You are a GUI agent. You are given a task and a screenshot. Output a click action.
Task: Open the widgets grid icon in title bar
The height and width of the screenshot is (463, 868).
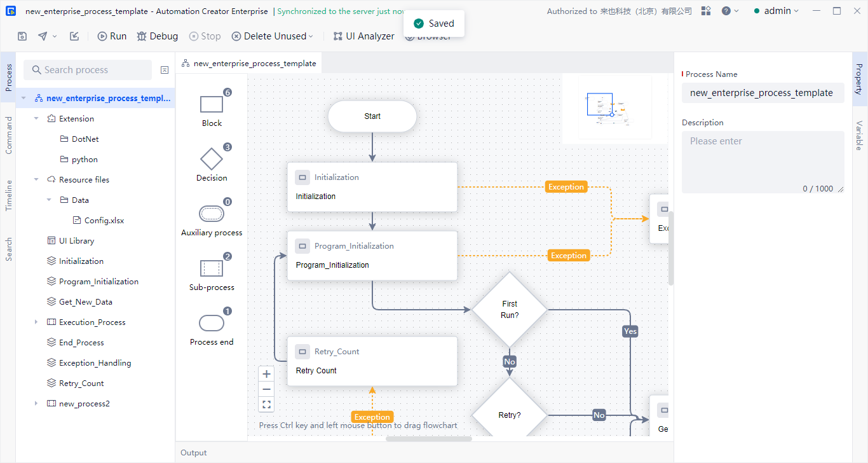tap(706, 11)
